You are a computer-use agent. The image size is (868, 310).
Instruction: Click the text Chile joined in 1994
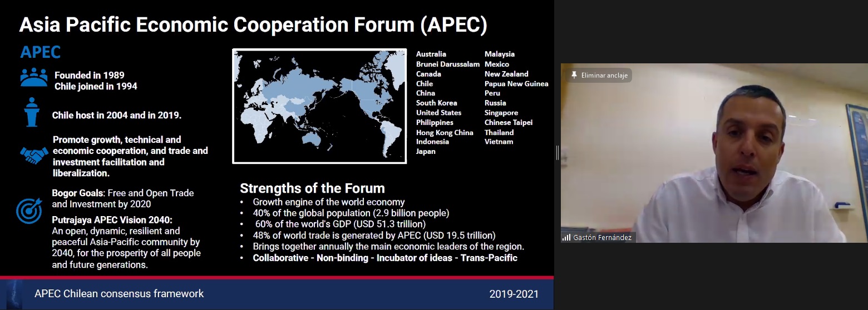pyautogui.click(x=96, y=86)
